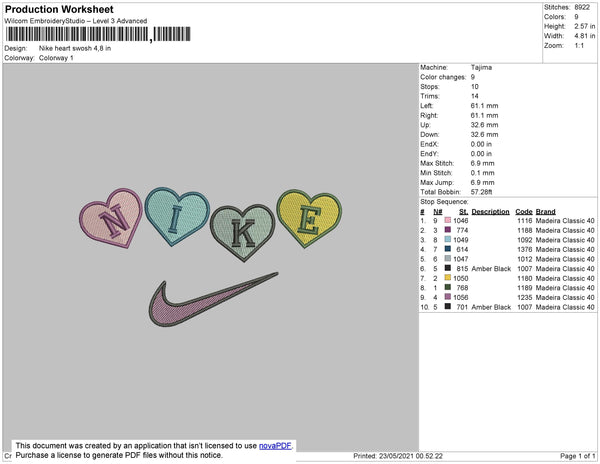
Task: Click the light blue swatch for stitch 1049
Action: pyautogui.click(x=447, y=239)
